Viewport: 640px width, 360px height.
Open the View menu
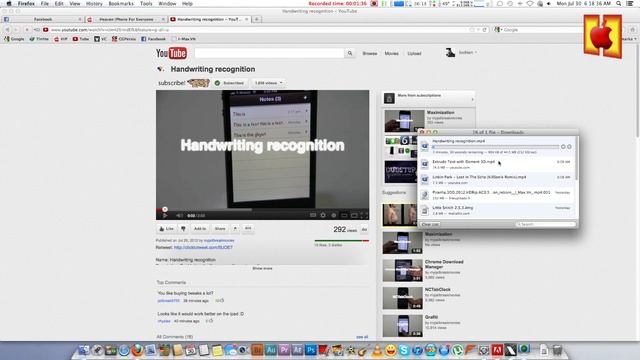click(75, 4)
